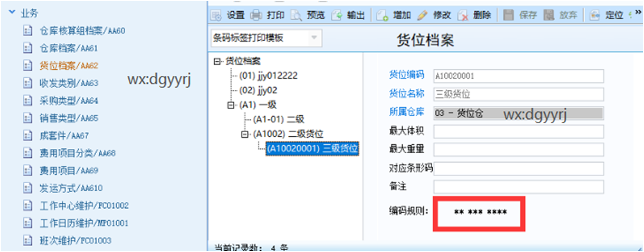Click document icon beside 收发类别/AA63
This screenshot has height=252, width=644.
[28, 83]
